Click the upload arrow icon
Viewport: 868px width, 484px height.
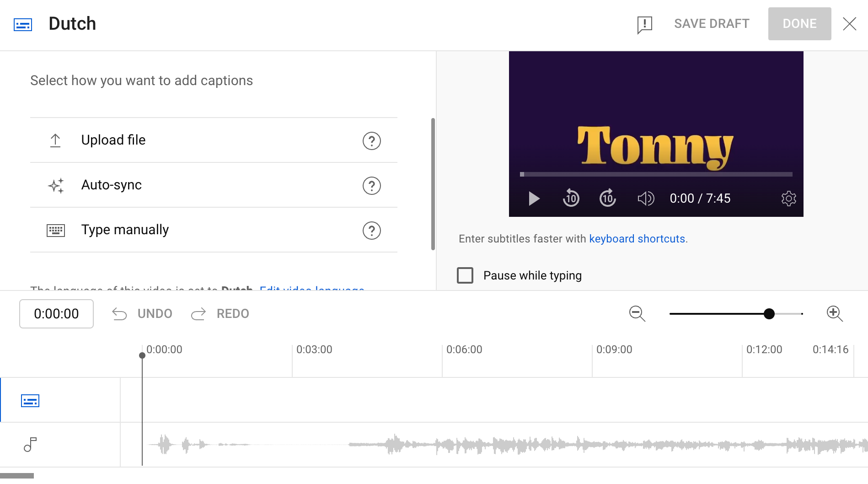coord(55,140)
